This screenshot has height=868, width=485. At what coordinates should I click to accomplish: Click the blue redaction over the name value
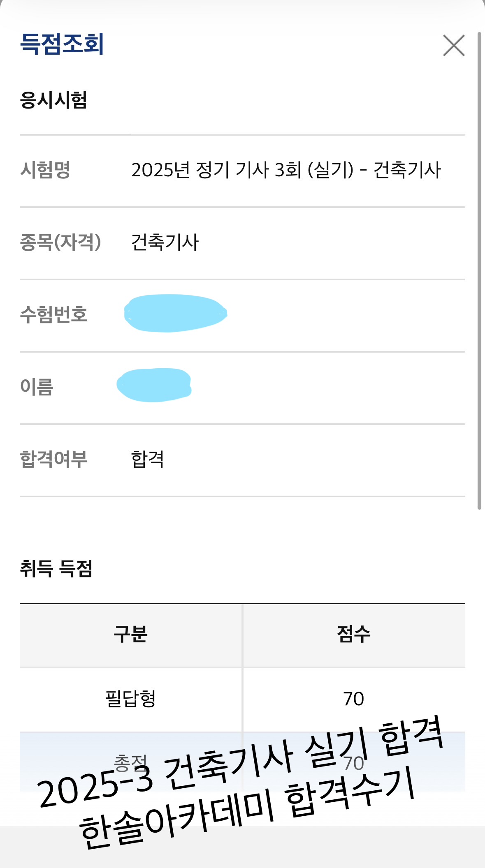click(x=154, y=385)
